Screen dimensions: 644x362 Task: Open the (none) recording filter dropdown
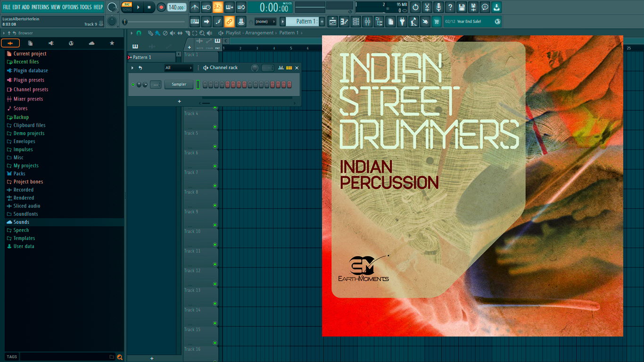(x=265, y=21)
